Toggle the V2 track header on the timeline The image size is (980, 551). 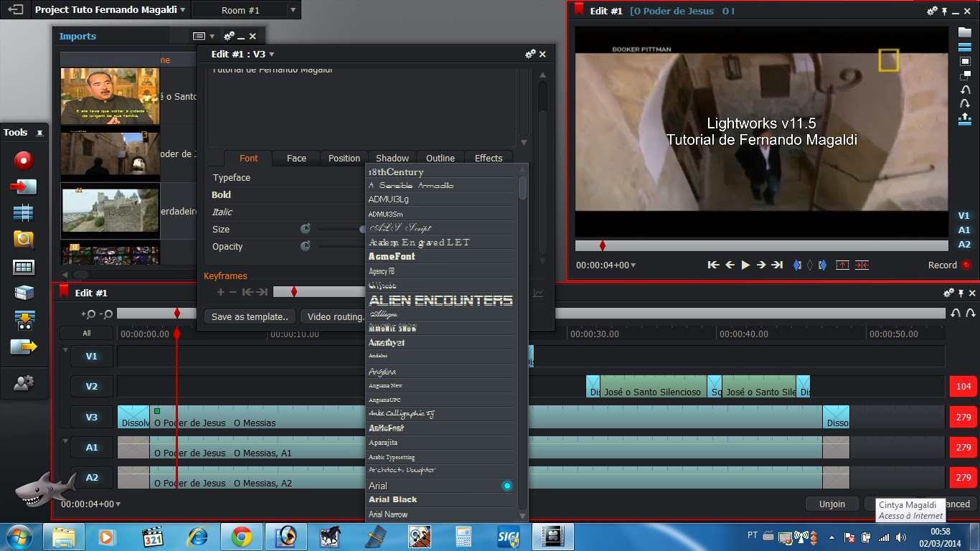click(x=92, y=386)
